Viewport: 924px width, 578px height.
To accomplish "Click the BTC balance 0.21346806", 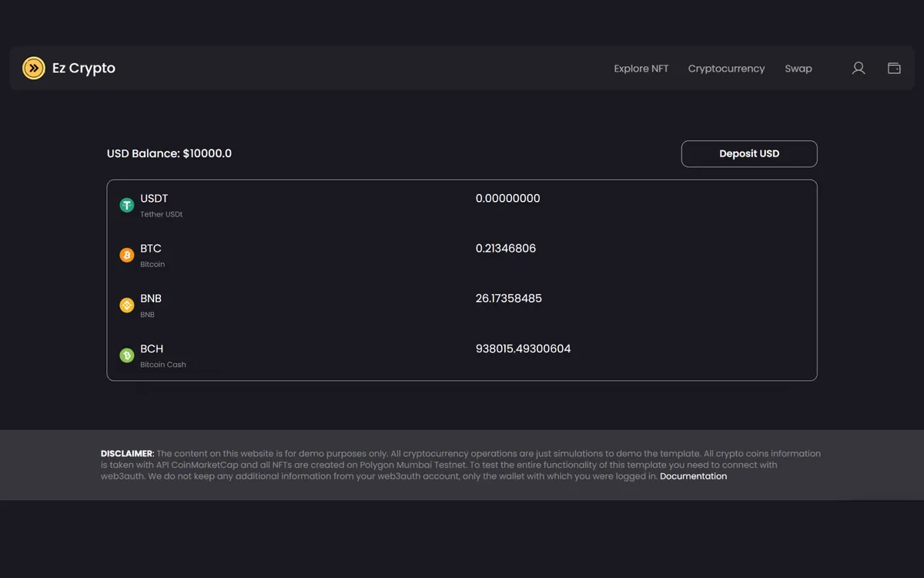I will 506,249.
